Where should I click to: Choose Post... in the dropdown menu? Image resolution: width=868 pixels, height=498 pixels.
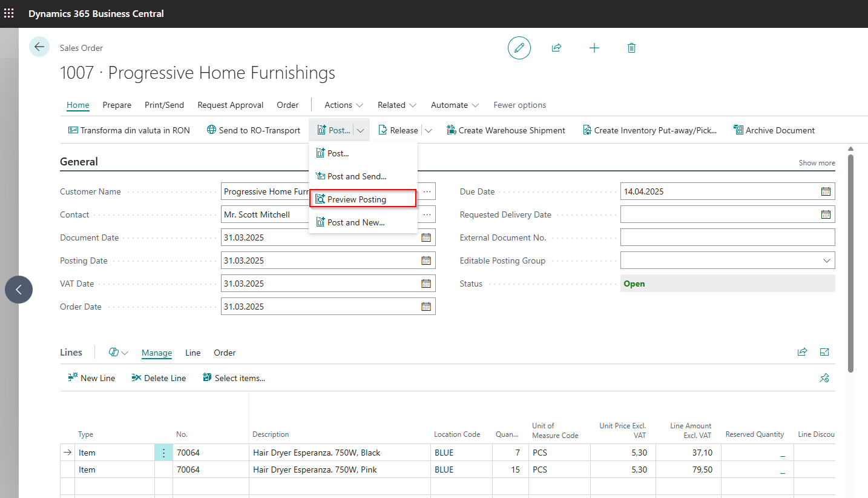coord(363,153)
